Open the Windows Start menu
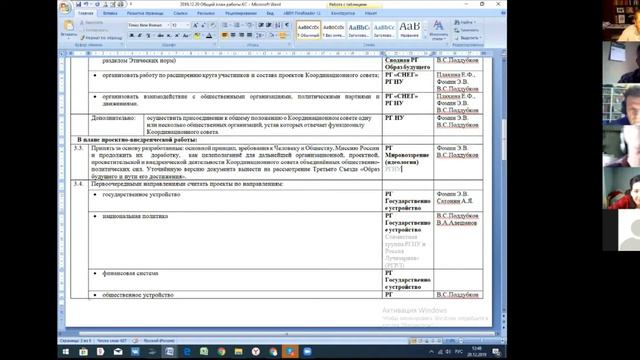Image resolution: width=640 pixels, height=360 pixels. [66, 351]
